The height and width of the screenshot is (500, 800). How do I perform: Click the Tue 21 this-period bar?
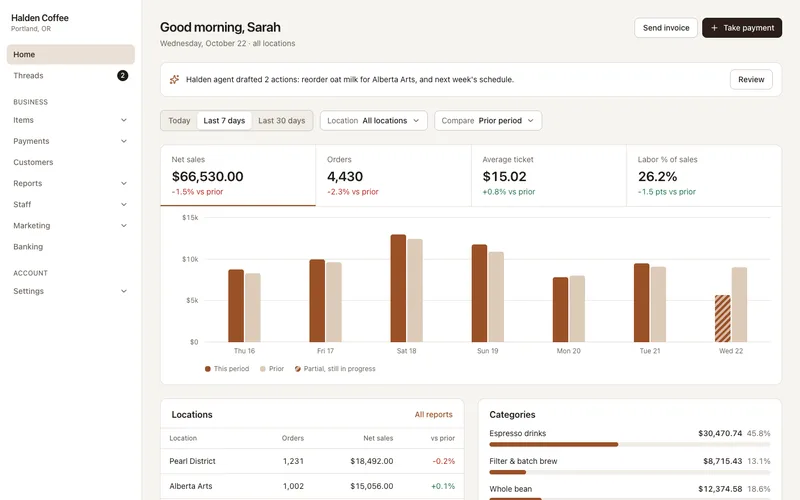(641, 303)
